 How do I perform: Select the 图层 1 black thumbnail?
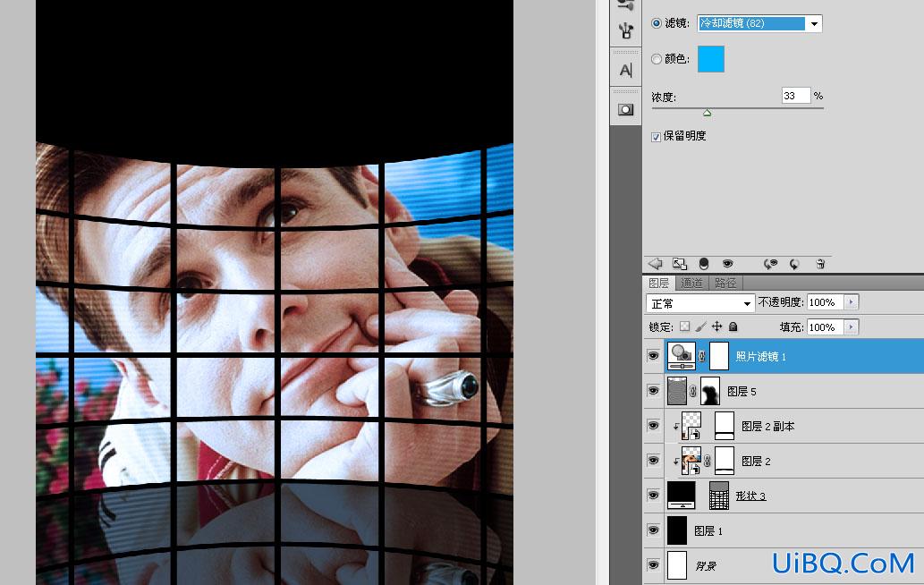pos(677,530)
